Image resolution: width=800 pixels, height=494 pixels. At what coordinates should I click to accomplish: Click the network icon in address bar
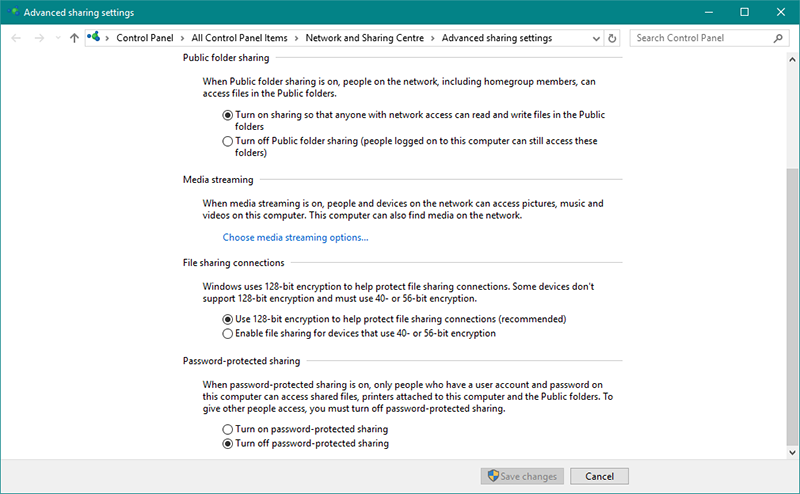click(x=93, y=38)
